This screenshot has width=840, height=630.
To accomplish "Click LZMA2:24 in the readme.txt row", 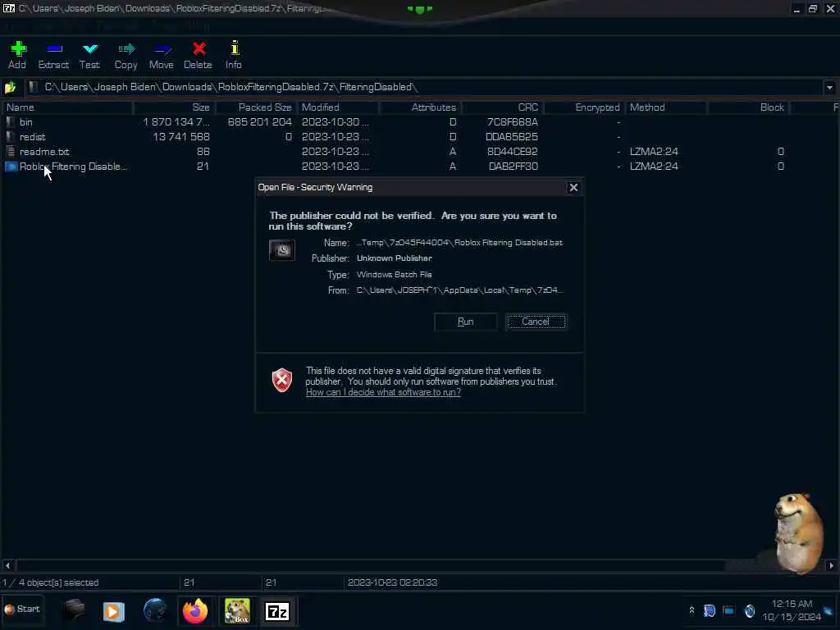I will click(x=654, y=152).
